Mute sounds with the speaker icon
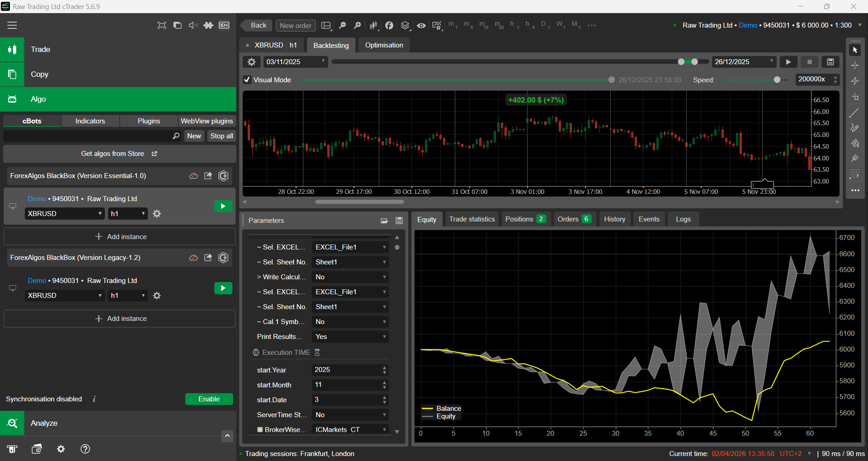 193,25
